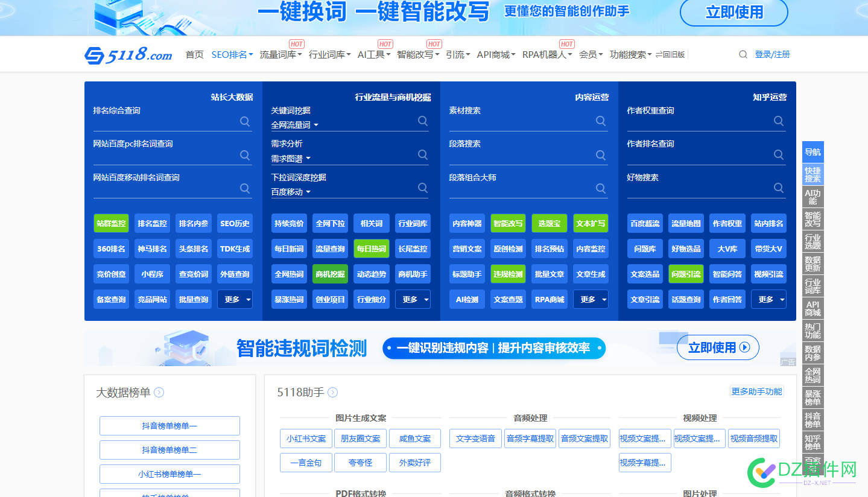This screenshot has height=497, width=868.
Task: Click the 站群监控 button
Action: coord(111,223)
